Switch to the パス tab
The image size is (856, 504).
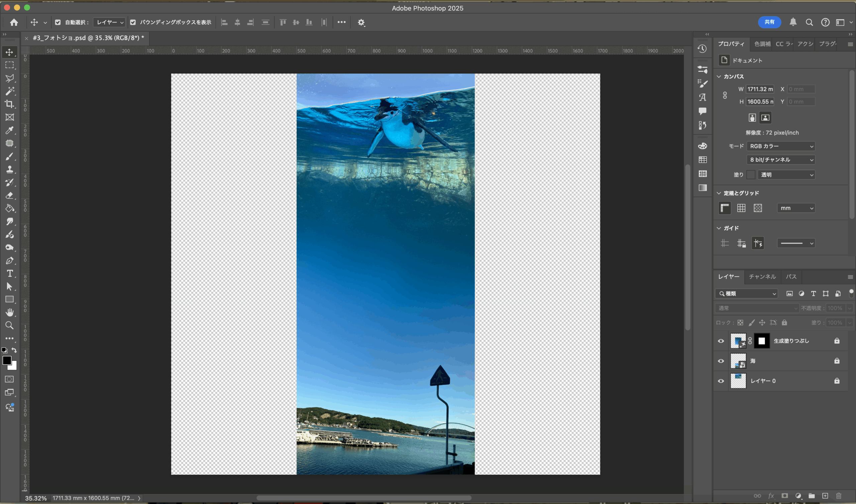coord(791,277)
